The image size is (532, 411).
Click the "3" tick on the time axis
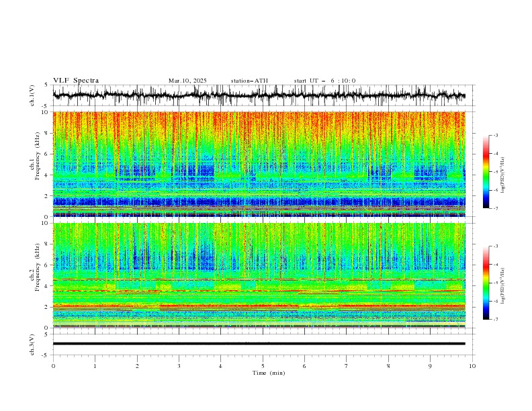179,366
